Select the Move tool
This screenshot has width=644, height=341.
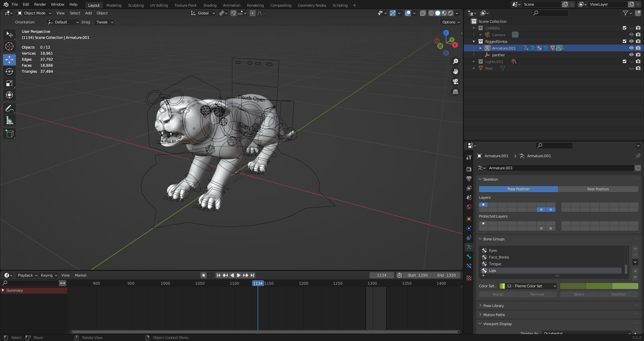pos(9,60)
